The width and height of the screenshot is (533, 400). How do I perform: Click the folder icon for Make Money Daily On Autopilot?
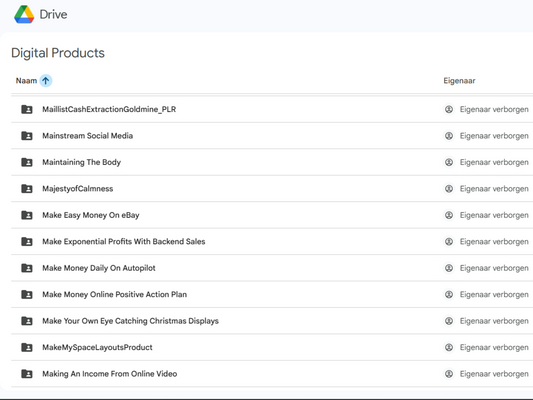pos(27,268)
